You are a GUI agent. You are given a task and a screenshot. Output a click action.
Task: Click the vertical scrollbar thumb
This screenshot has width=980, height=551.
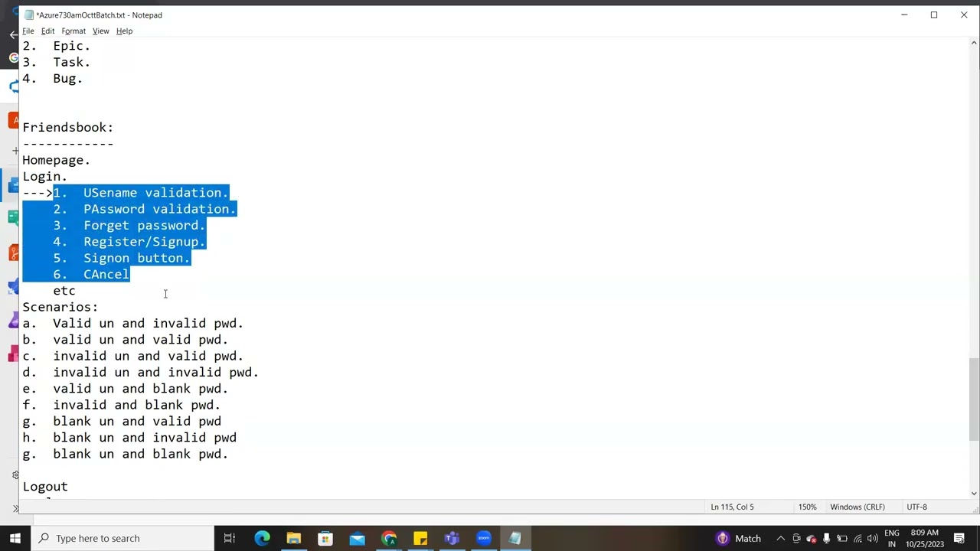point(974,399)
